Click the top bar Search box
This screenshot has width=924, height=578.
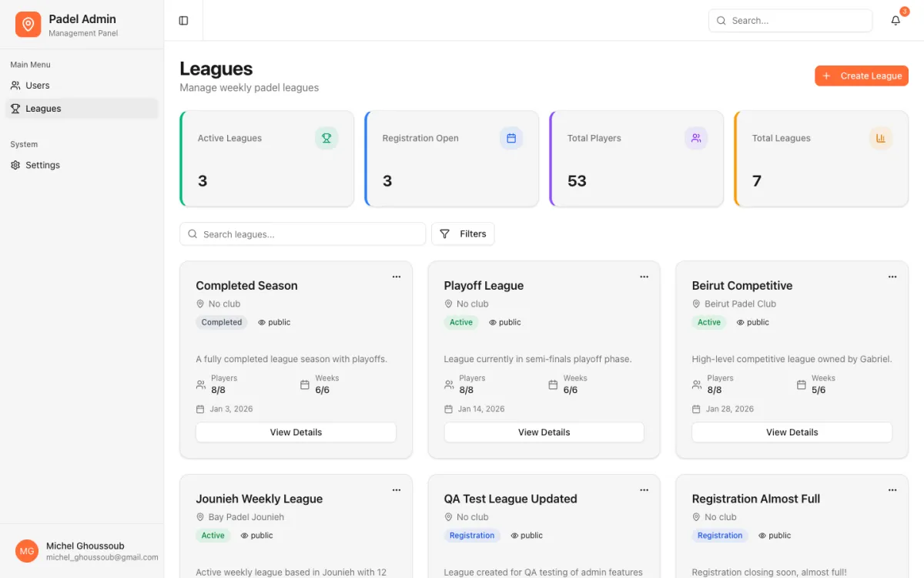[x=791, y=21]
